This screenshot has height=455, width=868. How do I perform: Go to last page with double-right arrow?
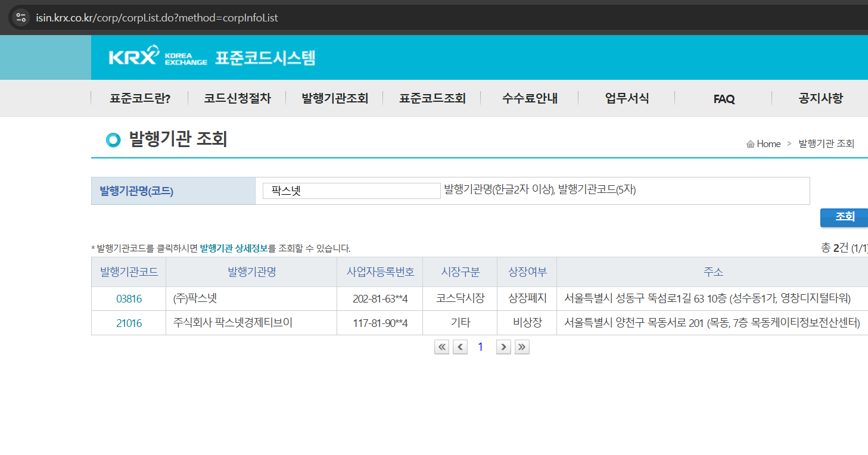522,347
